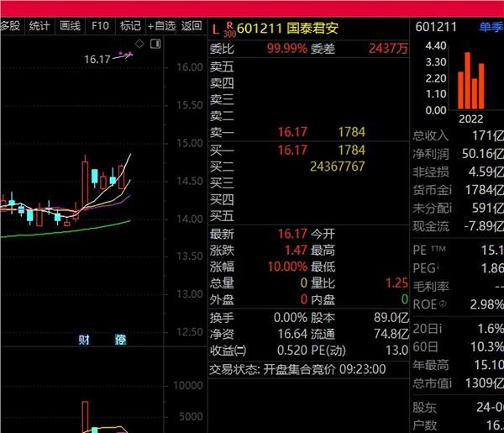Select the 画线 drawing tool
Image resolution: width=504 pixels, height=433 pixels.
tap(70, 26)
